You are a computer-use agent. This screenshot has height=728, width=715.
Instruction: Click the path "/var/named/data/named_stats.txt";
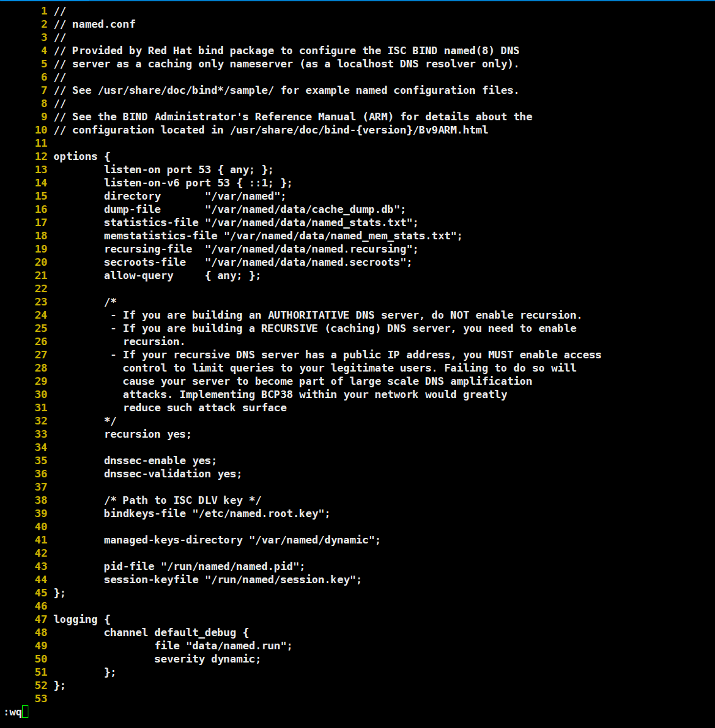tap(312, 223)
